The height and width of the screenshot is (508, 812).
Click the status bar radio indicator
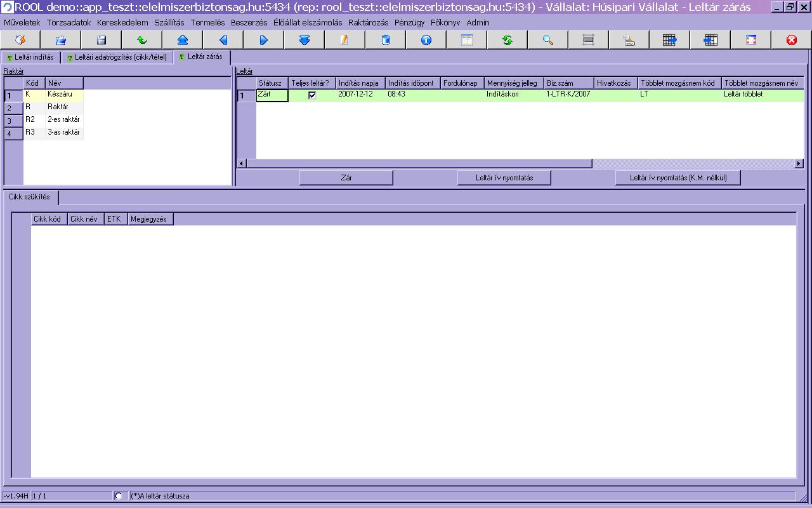[119, 496]
